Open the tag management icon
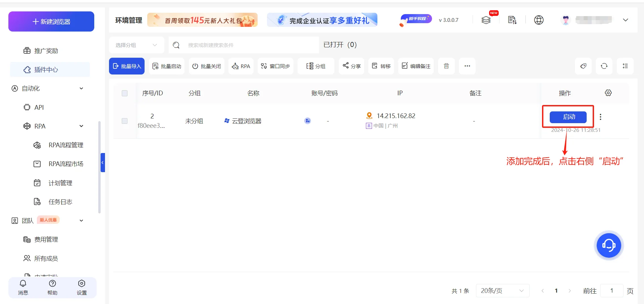644x304 pixels. [x=583, y=66]
